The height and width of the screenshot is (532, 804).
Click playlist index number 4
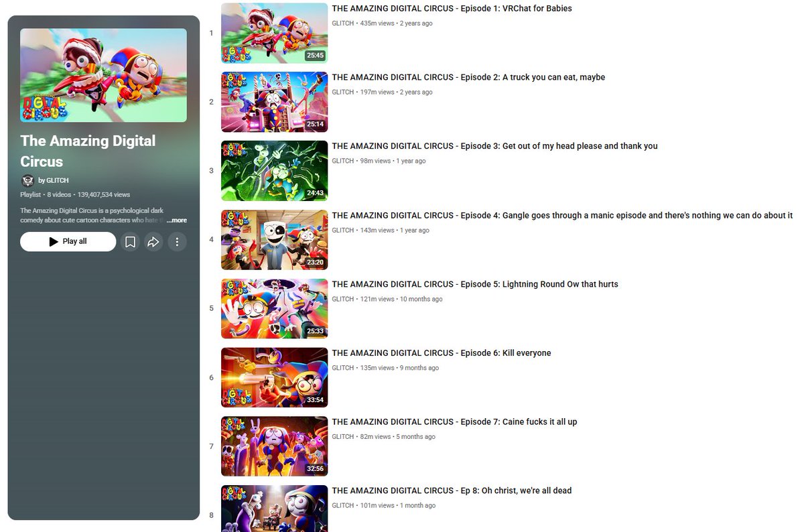click(211, 240)
